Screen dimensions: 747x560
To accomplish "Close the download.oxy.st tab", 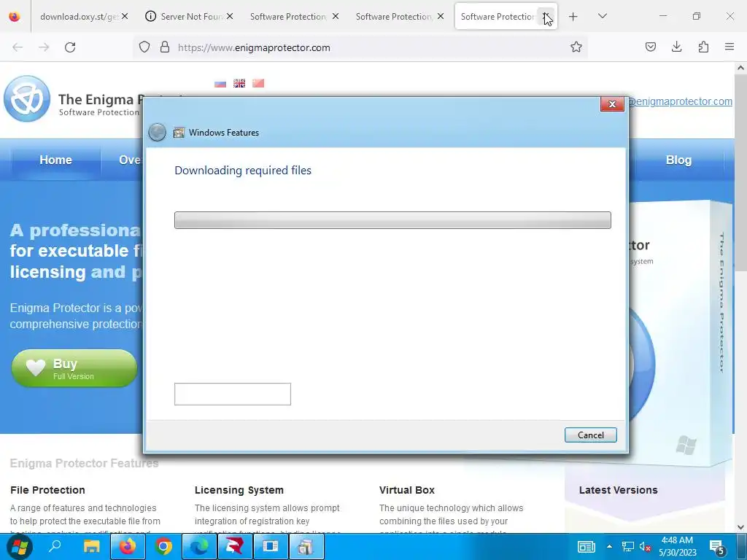I will (x=124, y=16).
